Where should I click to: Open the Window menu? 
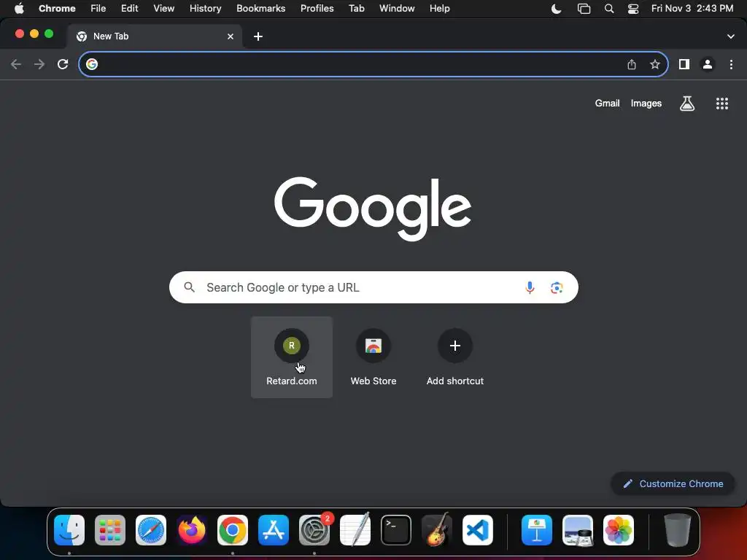(397, 9)
